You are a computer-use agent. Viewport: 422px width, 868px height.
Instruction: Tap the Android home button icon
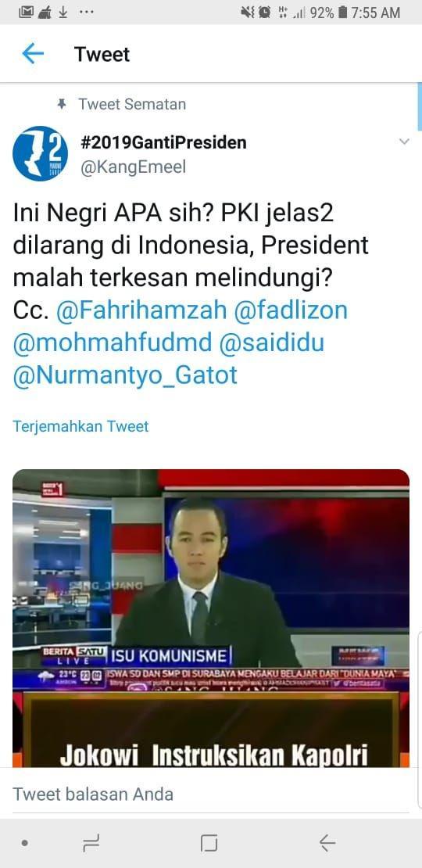coord(209,843)
